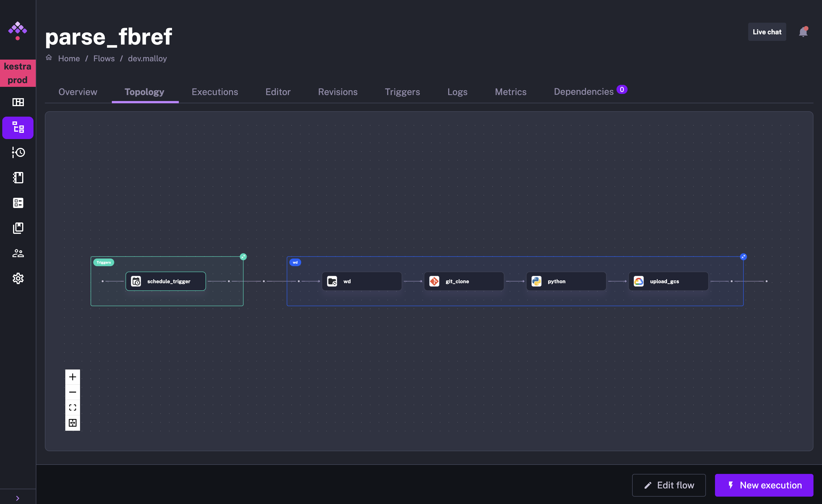The width and height of the screenshot is (822, 504).
Task: Click the Kestra logo
Action: click(x=18, y=31)
